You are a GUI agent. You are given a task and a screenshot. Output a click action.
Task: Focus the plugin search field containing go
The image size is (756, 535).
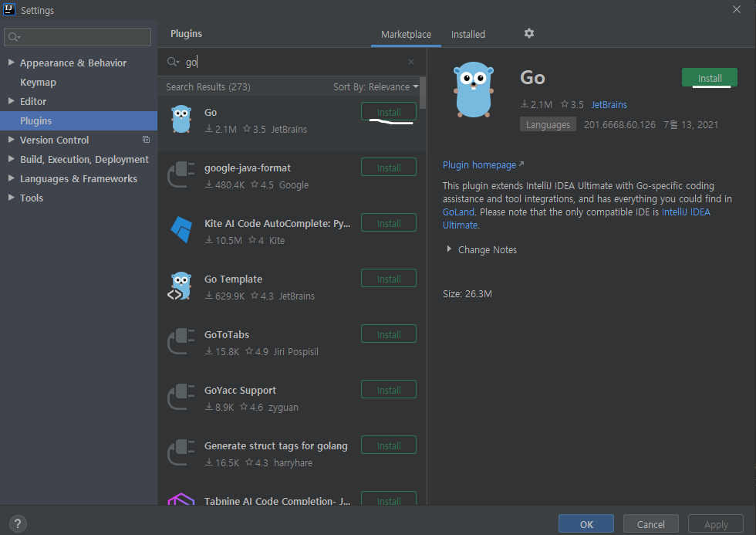(292, 62)
